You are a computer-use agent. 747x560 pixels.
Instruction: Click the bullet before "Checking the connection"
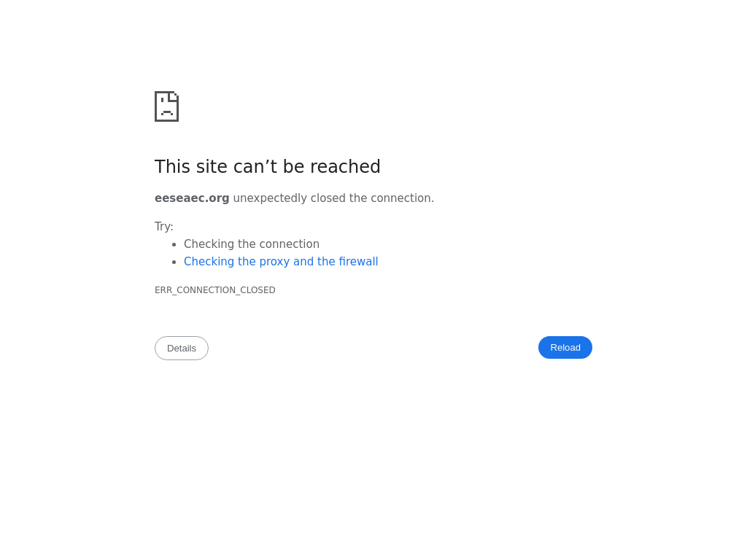coord(174,245)
